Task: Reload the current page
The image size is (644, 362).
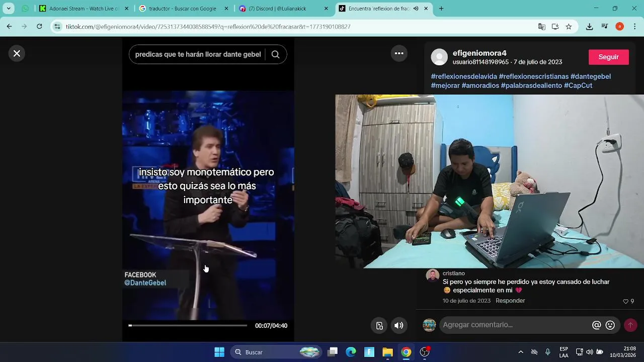Action: [39, 27]
